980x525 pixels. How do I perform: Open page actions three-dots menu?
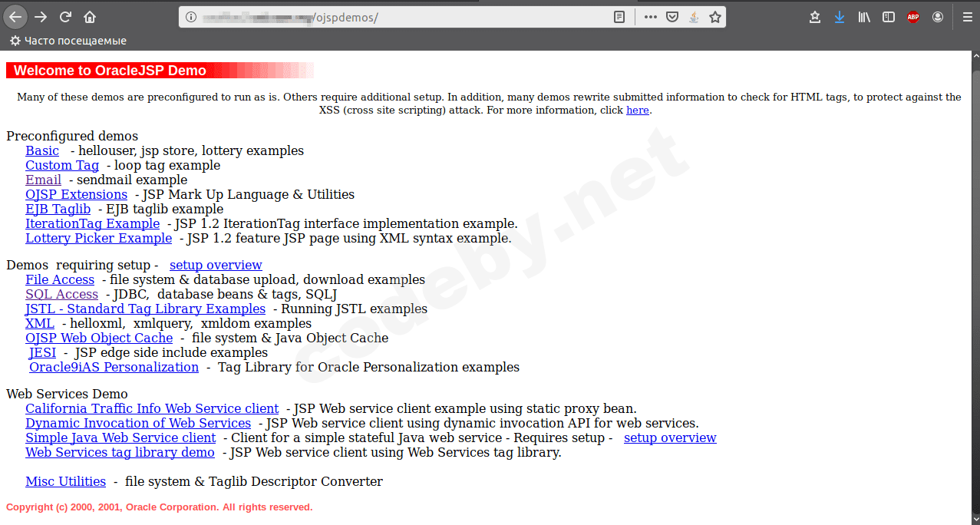[x=650, y=17]
